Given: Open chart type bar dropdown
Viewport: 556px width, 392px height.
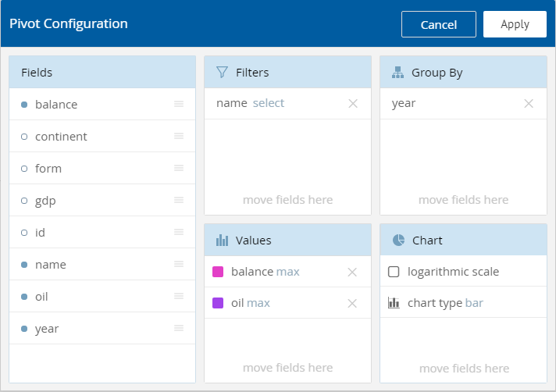Looking at the screenshot, I should (x=474, y=303).
